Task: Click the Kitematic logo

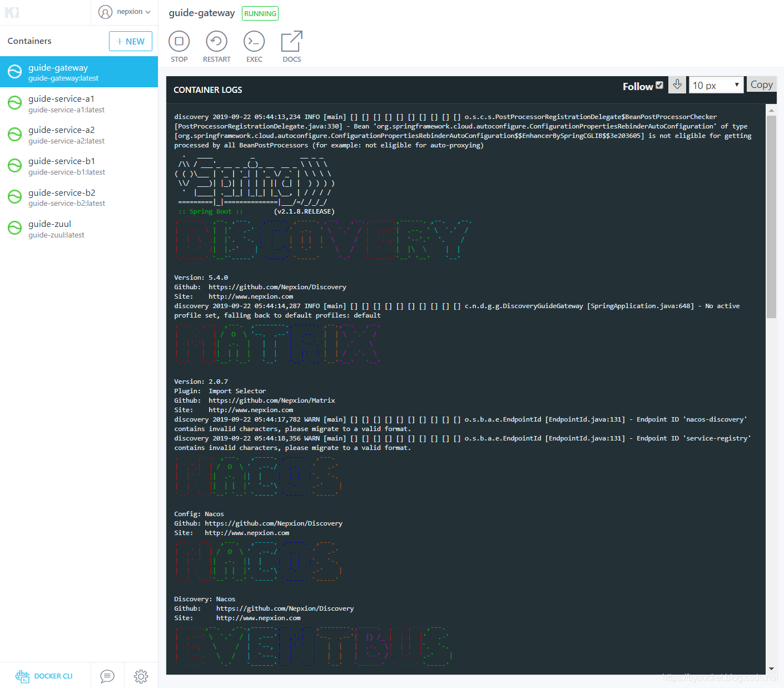Action: (x=12, y=12)
